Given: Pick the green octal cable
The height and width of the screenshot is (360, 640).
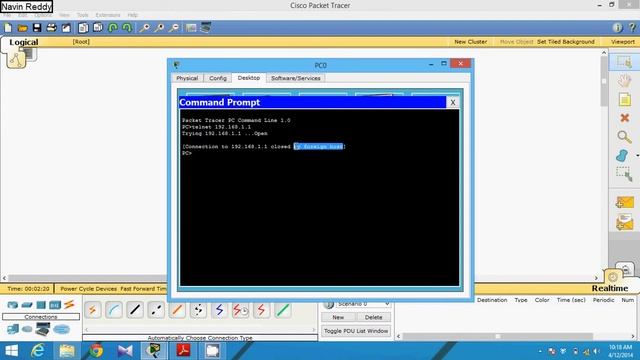Looking at the screenshot, I should click(x=282, y=310).
